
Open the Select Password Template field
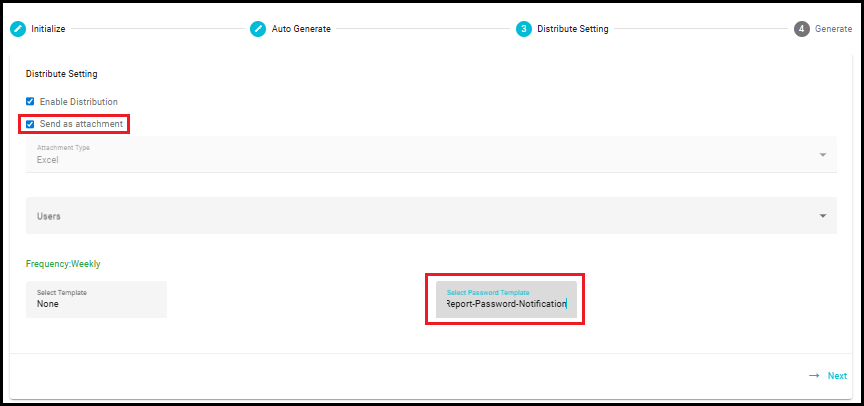click(506, 299)
